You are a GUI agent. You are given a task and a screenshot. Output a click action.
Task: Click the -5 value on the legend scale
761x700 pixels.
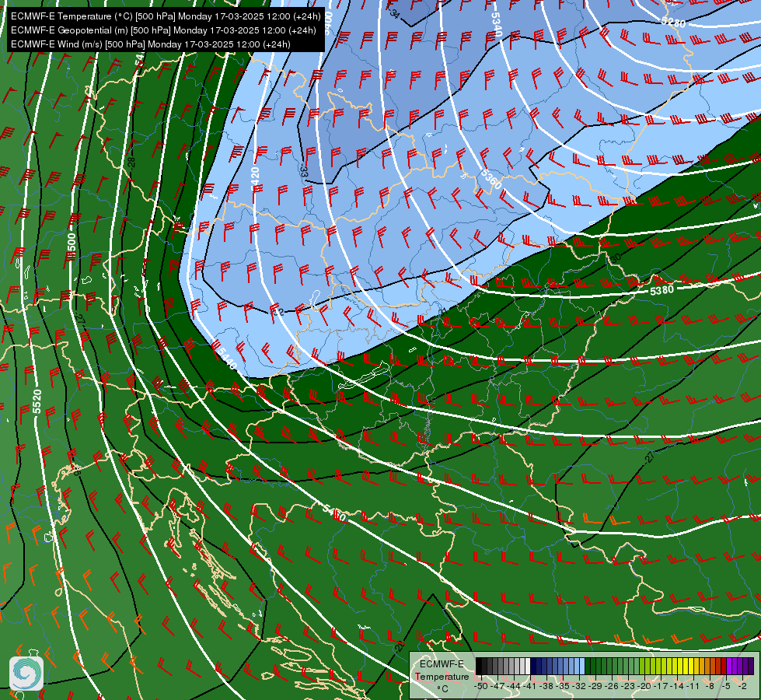726,686
